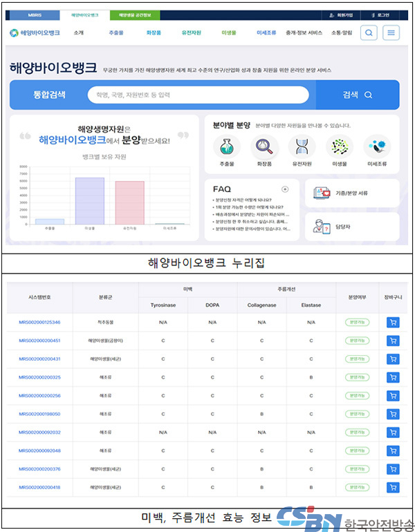
Task: Open the 유전자원 navigation menu
Action: point(191,33)
